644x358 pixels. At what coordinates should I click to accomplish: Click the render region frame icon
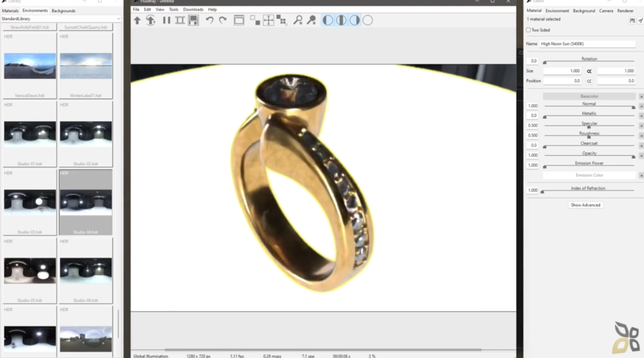click(x=180, y=20)
